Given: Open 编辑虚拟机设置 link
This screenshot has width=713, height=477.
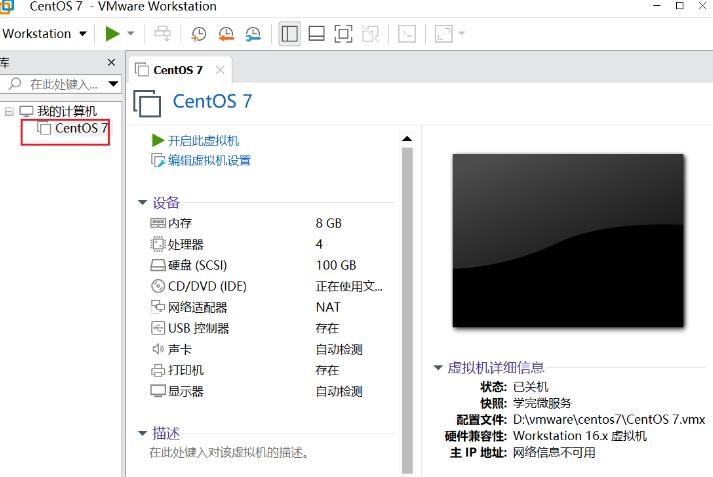Looking at the screenshot, I should pyautogui.click(x=209, y=161).
